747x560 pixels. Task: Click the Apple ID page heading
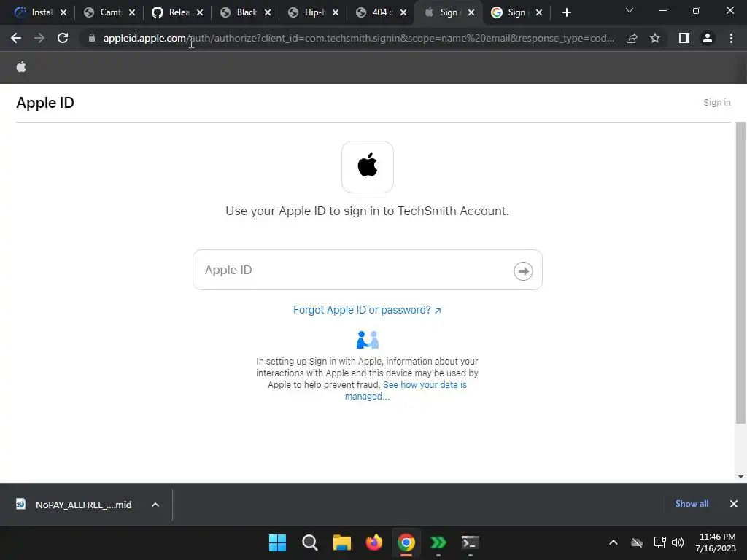point(45,103)
